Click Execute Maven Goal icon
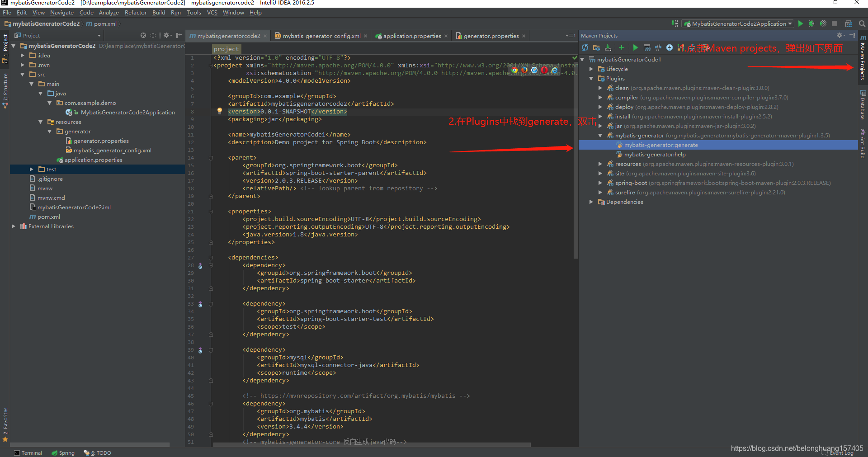This screenshot has height=457, width=868. 647,47
